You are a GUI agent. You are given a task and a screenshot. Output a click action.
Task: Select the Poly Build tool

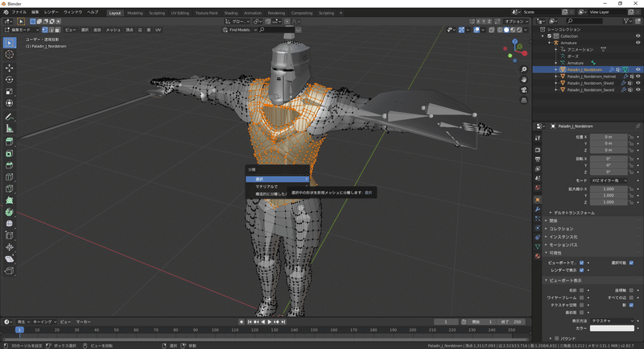(x=10, y=201)
